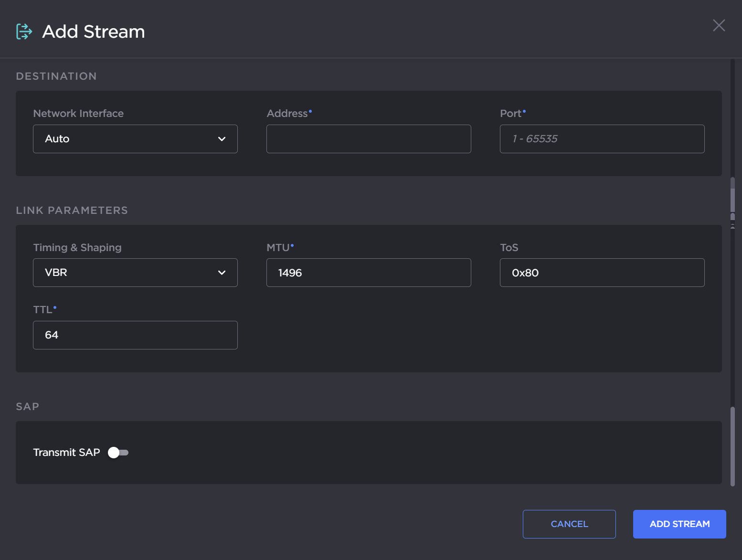742x560 pixels.
Task: Expand the Timing & Shaping dropdown
Action: (x=135, y=273)
